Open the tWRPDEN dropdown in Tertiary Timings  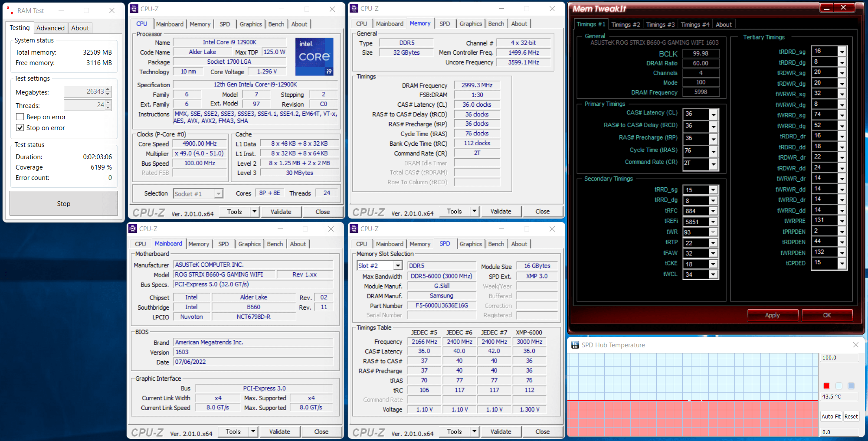coord(842,252)
